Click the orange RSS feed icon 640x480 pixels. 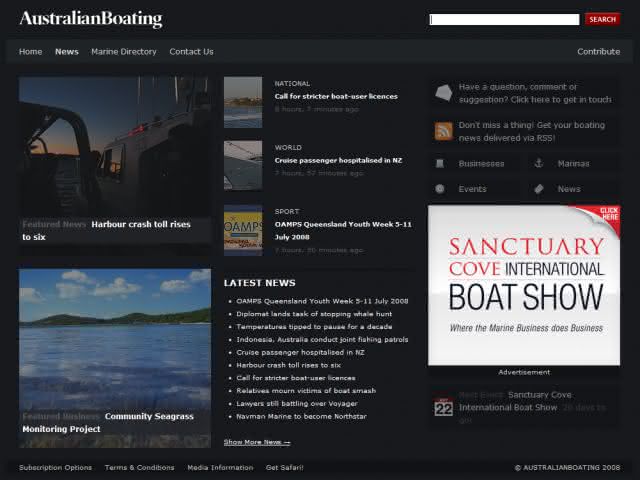444,131
